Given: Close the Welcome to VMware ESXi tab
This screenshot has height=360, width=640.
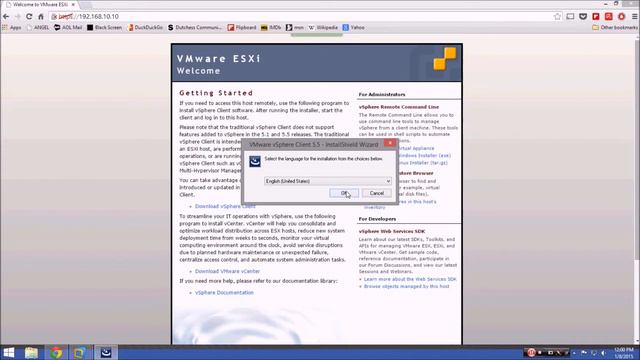Looking at the screenshot, I should pyautogui.click(x=73, y=4).
